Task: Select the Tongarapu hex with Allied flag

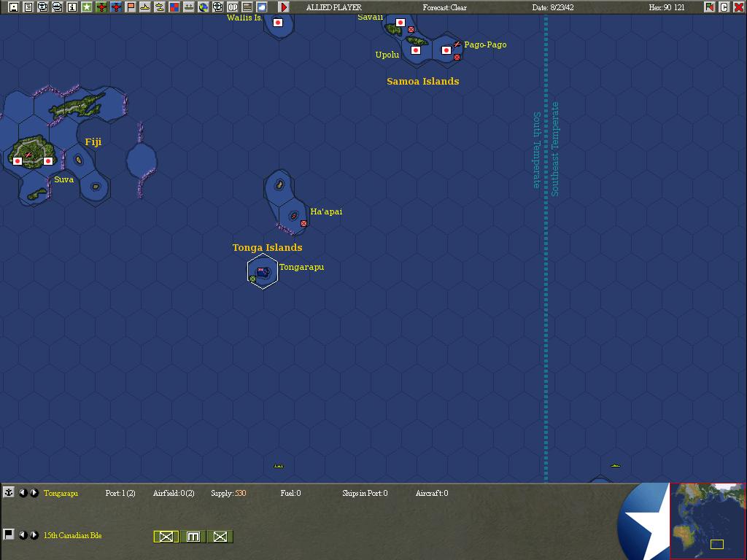Action: point(263,272)
